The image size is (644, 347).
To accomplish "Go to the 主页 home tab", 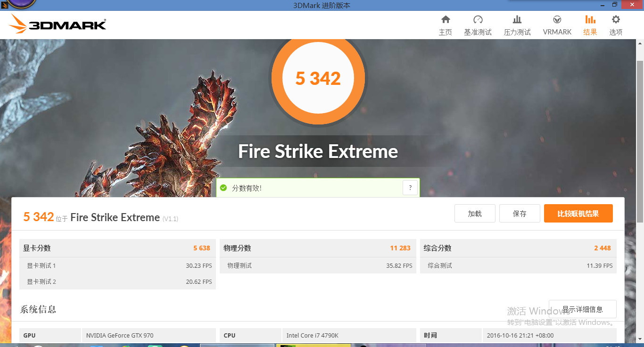I will 446,25.
